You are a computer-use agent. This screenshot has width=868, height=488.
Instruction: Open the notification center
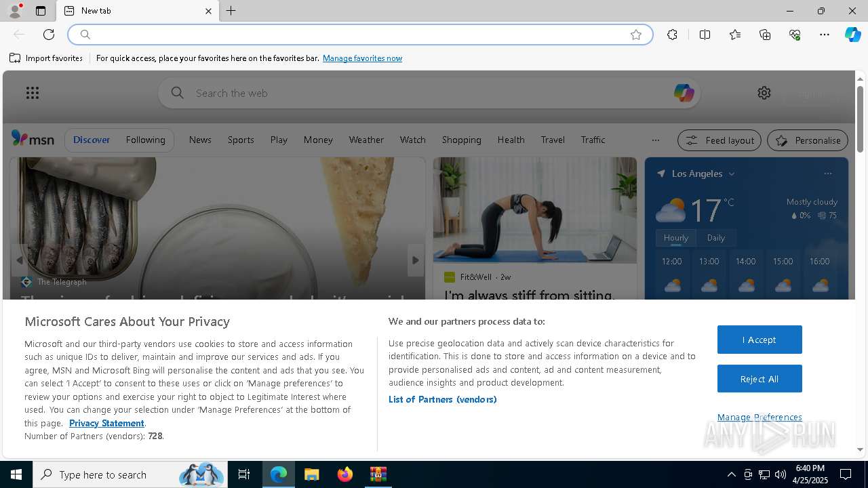(x=846, y=474)
